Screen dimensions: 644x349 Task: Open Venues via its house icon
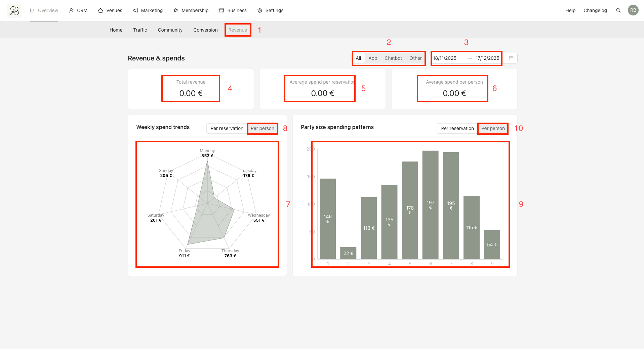100,10
